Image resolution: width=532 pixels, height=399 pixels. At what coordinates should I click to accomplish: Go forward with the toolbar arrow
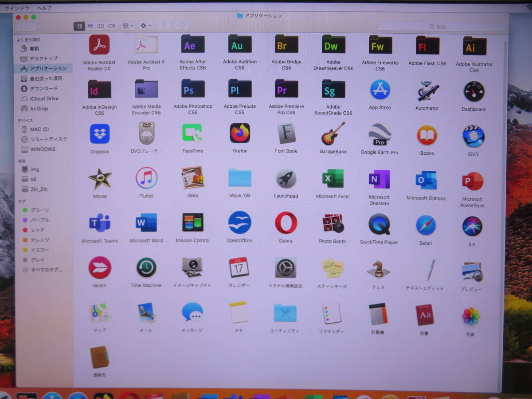[31, 27]
